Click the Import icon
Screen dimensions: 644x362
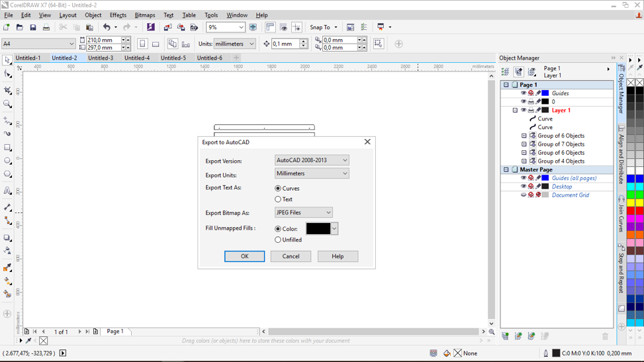[x=167, y=27]
